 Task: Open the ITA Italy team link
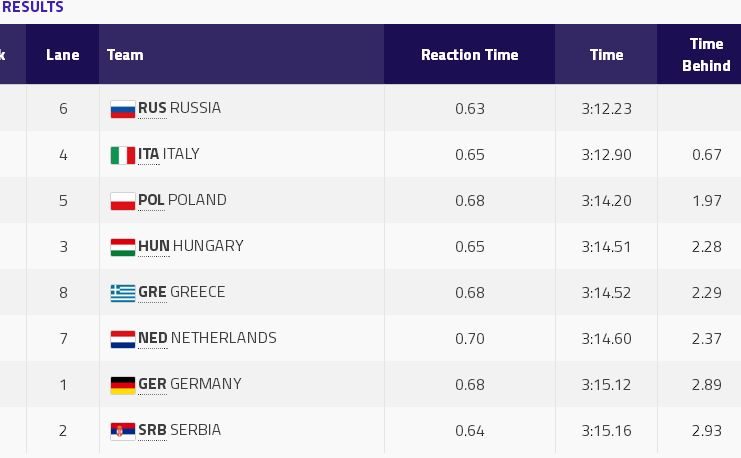168,154
